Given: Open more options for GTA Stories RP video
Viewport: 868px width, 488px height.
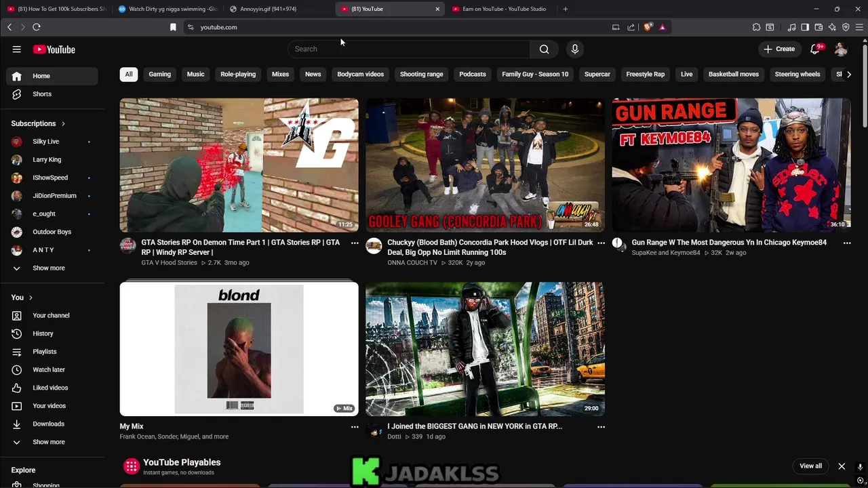Looking at the screenshot, I should click(355, 243).
